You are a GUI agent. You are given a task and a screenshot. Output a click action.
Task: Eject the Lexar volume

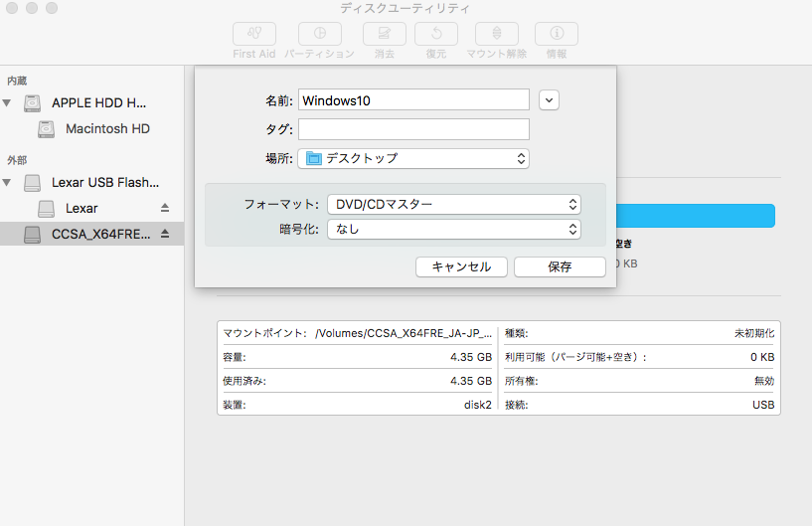[165, 208]
